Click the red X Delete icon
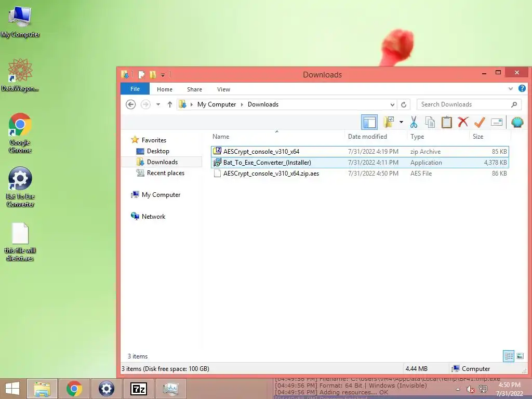This screenshot has height=399, width=532. point(463,122)
